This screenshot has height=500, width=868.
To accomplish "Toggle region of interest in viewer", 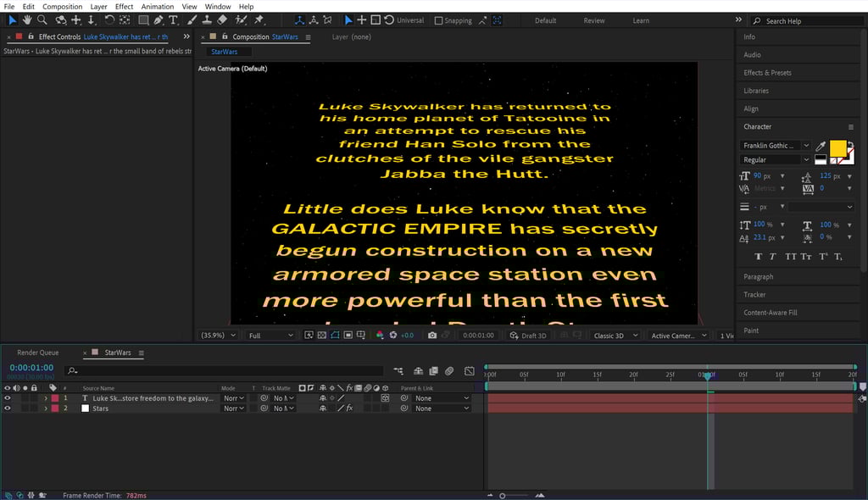I will click(x=348, y=335).
